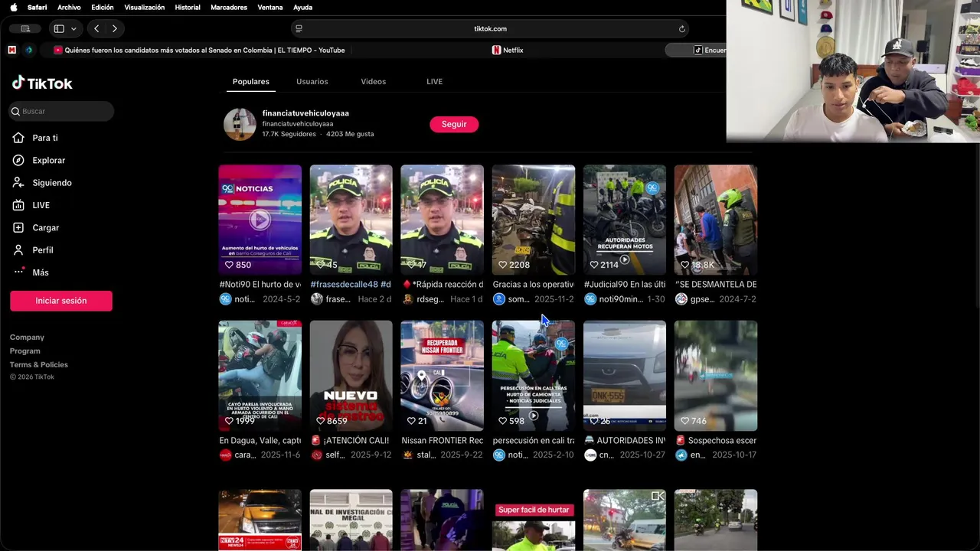Click noti90min avatar under #Judicial90 video
This screenshot has width=980, height=551.
click(590, 299)
